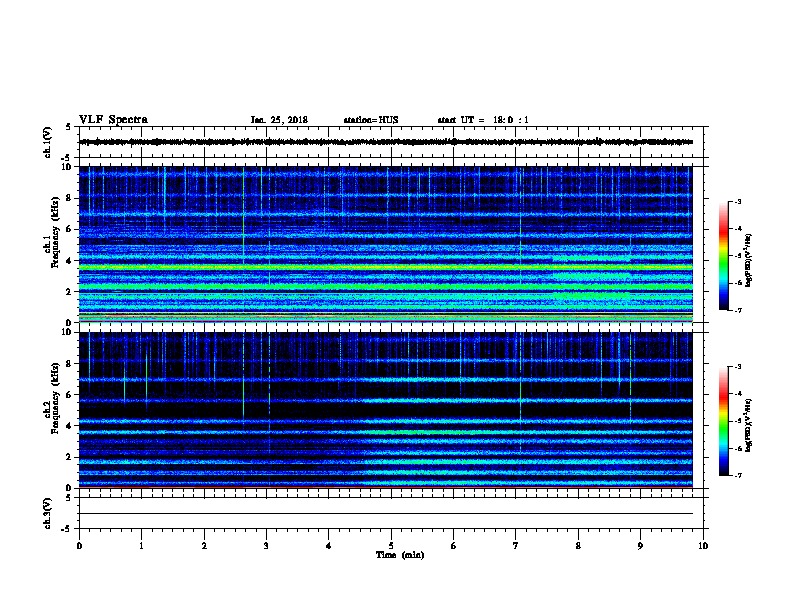Click time axis tick label '4'
This screenshot has height=612, width=792.
[x=328, y=545]
